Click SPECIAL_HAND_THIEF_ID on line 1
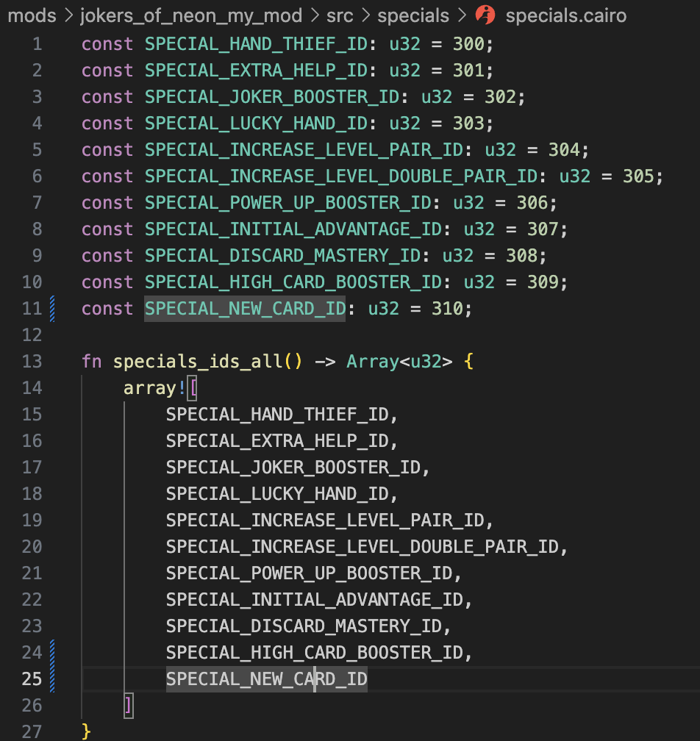700x741 pixels. pos(256,44)
